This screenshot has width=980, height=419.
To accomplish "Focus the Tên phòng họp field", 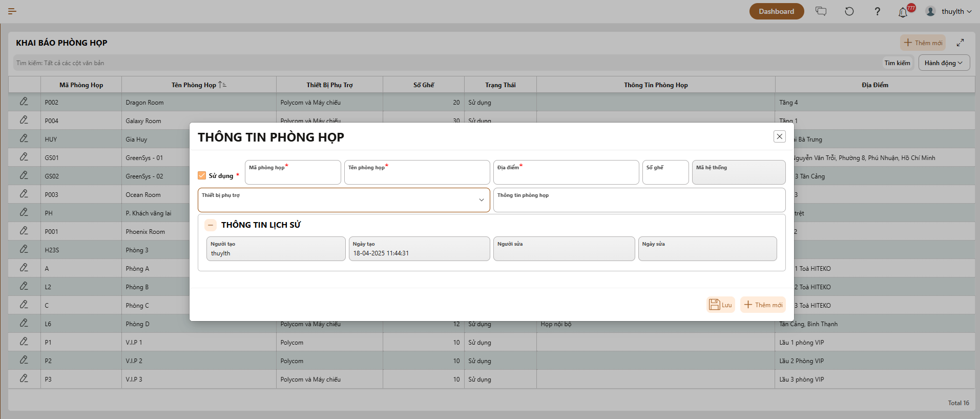I will coord(417,172).
